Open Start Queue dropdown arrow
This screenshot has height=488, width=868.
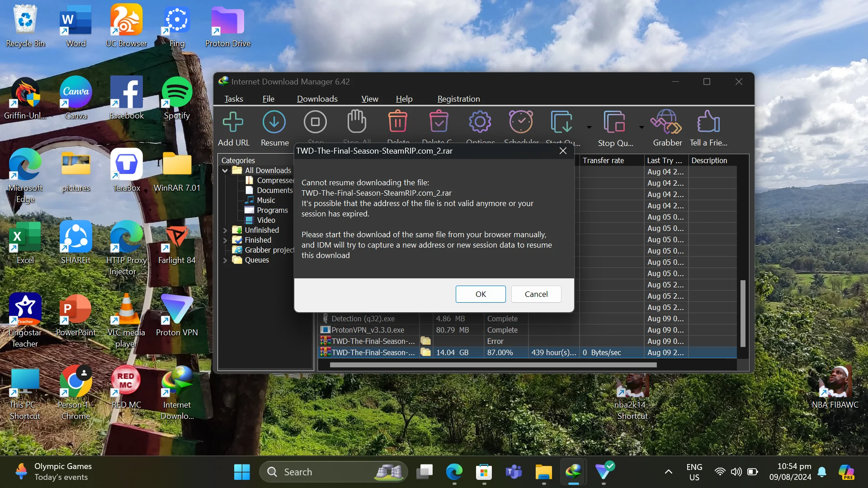(x=589, y=127)
